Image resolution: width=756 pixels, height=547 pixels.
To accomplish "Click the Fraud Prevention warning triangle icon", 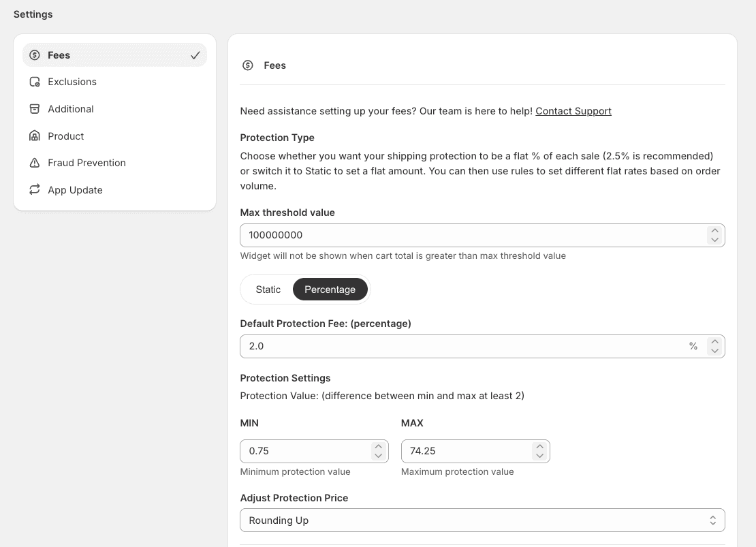I will tap(35, 163).
